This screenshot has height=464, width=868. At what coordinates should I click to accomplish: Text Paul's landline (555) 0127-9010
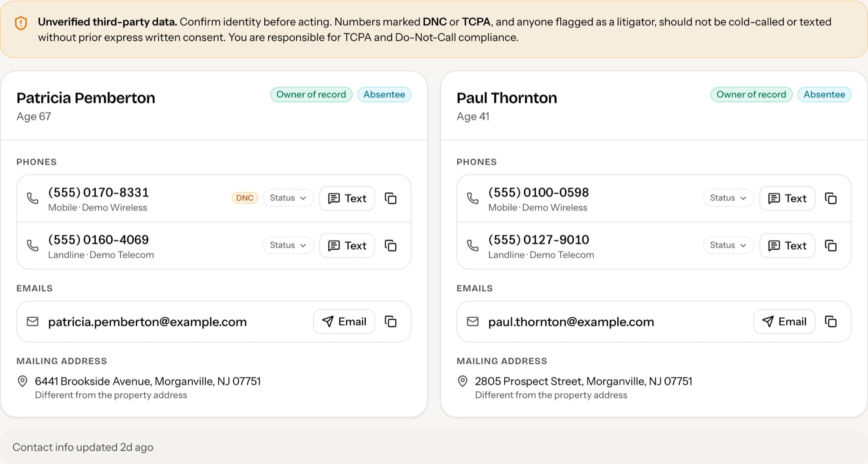point(787,246)
